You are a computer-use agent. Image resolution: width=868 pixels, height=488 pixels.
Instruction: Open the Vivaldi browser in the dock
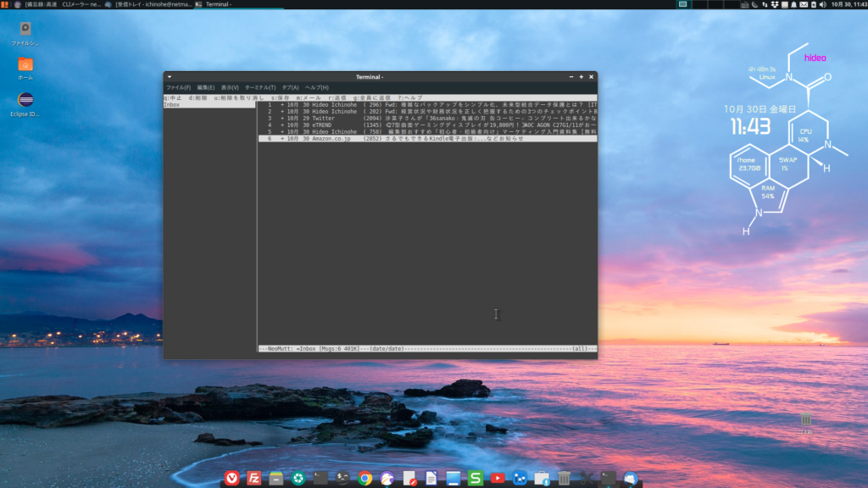point(231,480)
